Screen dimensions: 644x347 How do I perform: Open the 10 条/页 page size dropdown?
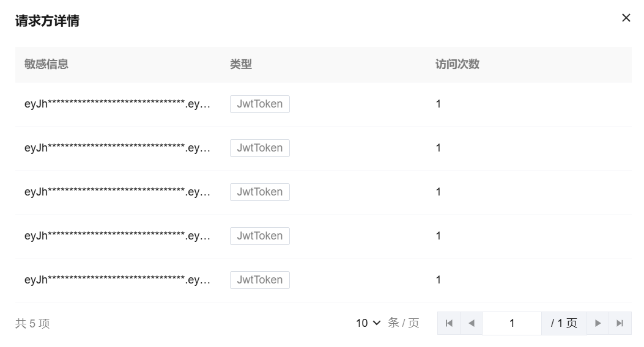tap(368, 323)
